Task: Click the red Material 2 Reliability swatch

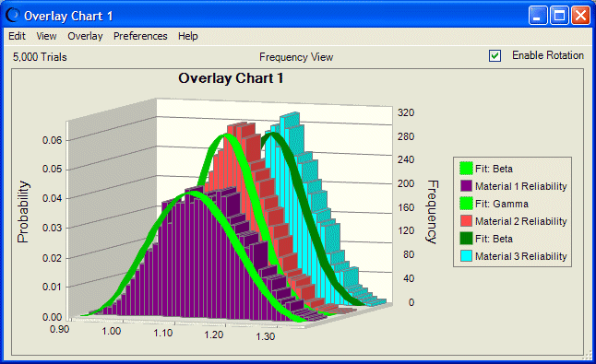Action: click(466, 221)
